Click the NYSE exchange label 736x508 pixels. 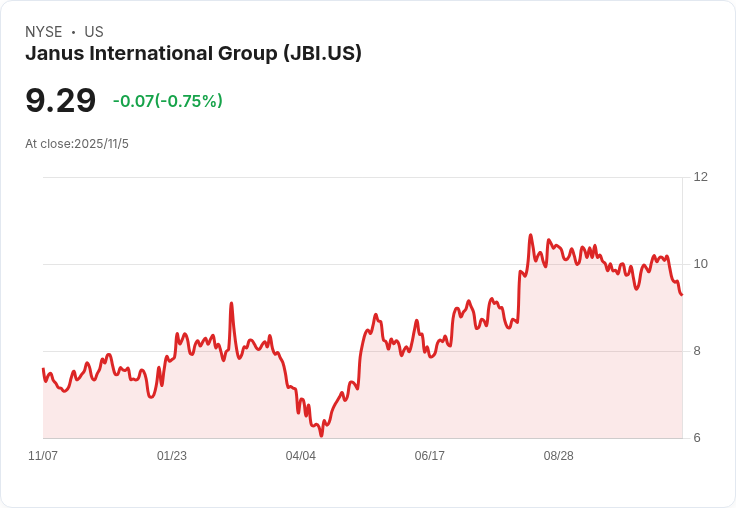click(44, 32)
